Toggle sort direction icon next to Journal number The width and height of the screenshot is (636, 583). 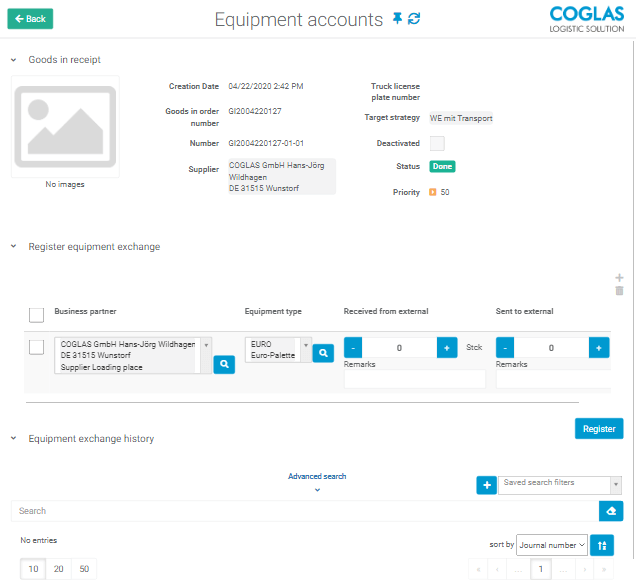click(602, 545)
